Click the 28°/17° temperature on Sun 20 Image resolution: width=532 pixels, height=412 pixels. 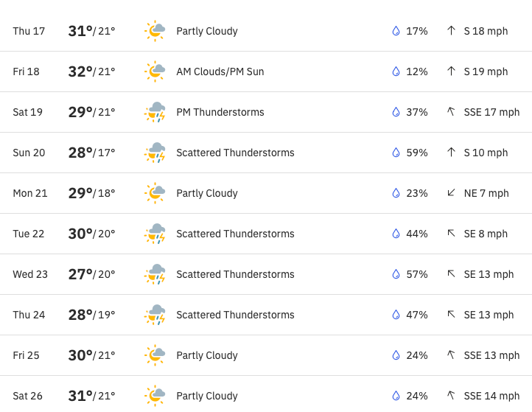click(x=91, y=153)
